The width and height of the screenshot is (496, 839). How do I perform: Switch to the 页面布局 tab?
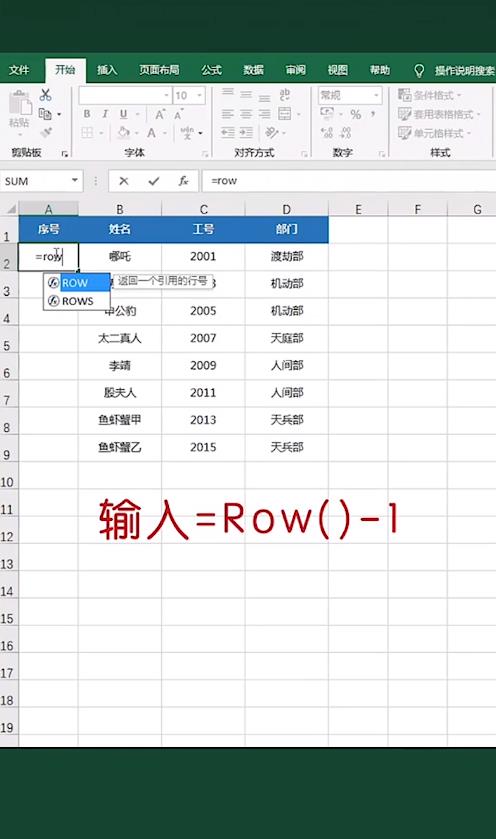(159, 70)
